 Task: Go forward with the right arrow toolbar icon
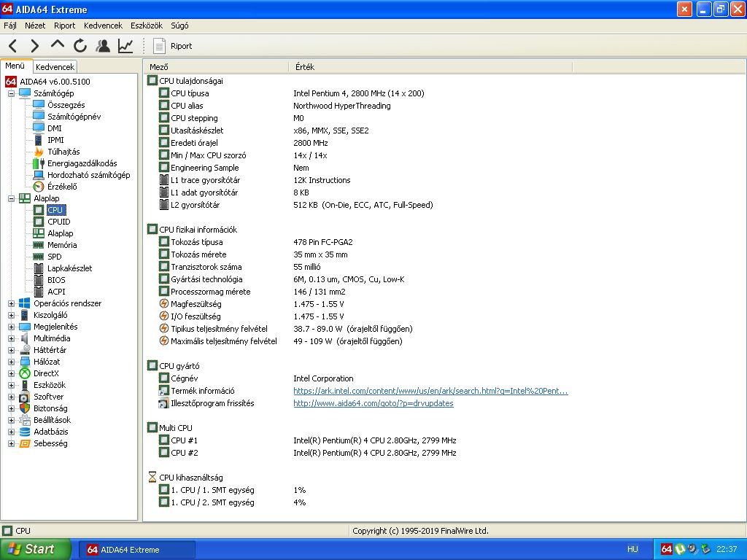(x=35, y=46)
